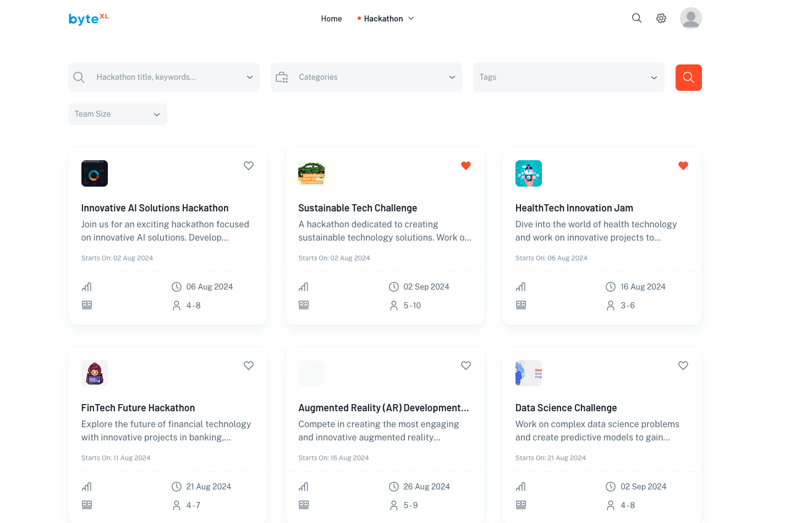Viewport: 812px width, 523px height.
Task: Open the user profile avatar
Action: coord(690,18)
